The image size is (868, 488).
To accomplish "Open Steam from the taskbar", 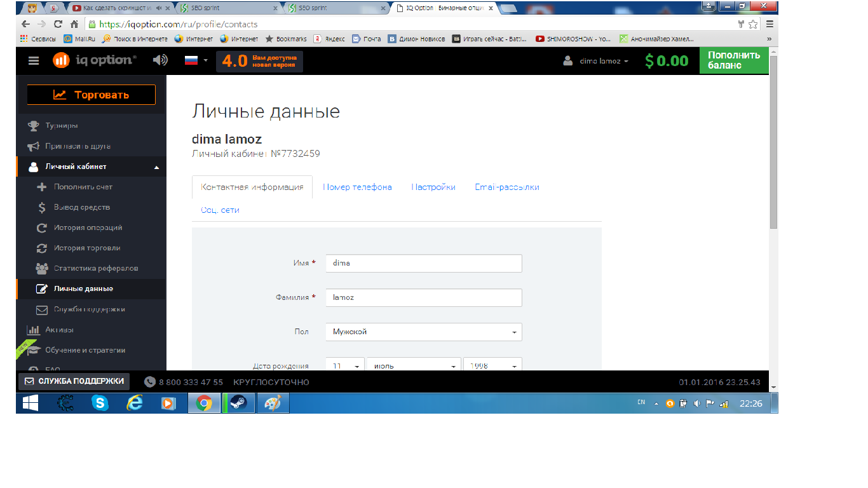I will 239,403.
